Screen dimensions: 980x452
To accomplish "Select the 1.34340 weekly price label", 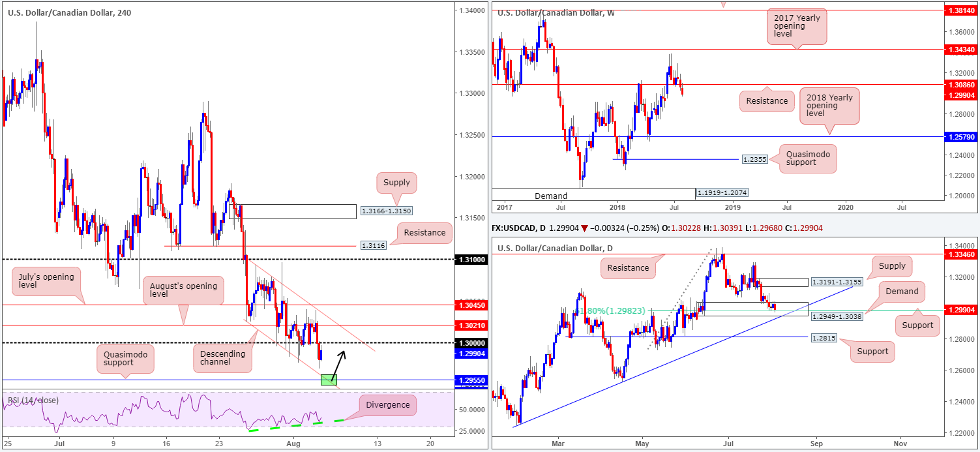I will point(961,49).
